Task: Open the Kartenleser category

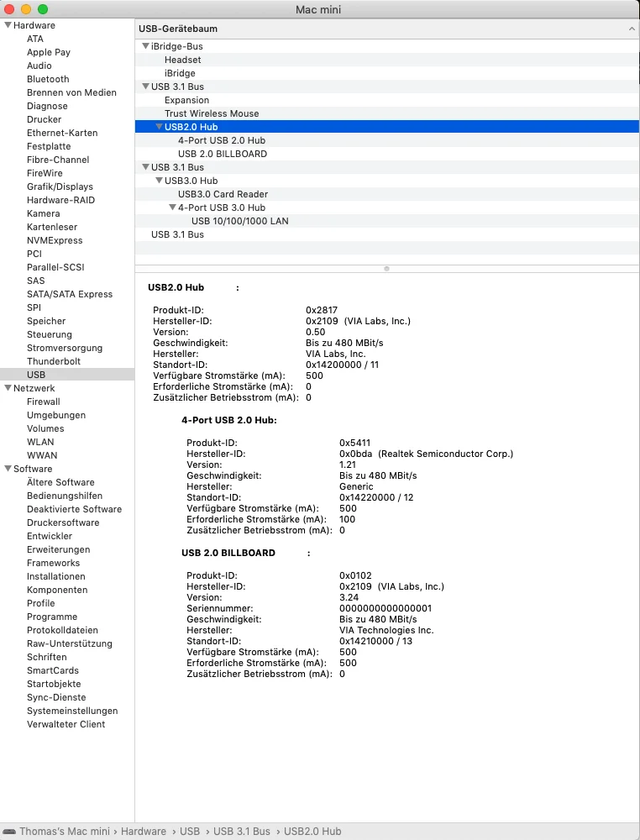Action: tap(52, 227)
